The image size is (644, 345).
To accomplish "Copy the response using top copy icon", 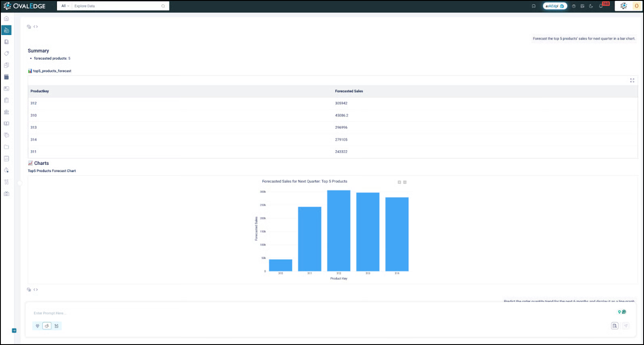I will tap(29, 26).
